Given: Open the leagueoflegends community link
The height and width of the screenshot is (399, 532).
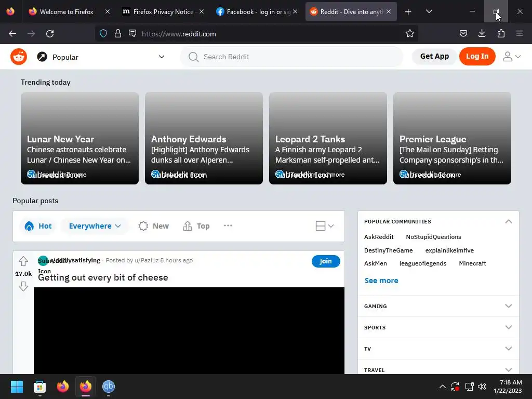Looking at the screenshot, I should [423, 263].
